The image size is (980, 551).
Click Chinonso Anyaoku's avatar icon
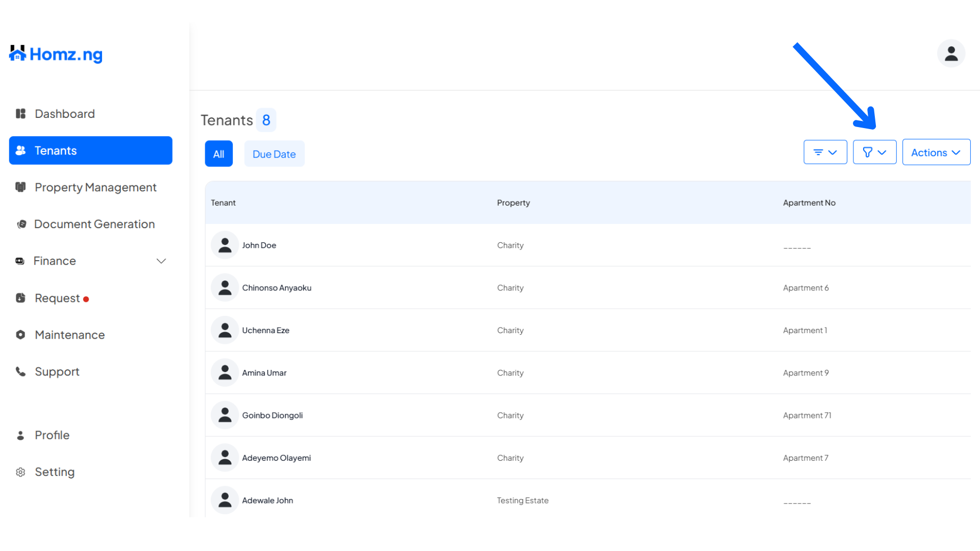click(x=225, y=288)
